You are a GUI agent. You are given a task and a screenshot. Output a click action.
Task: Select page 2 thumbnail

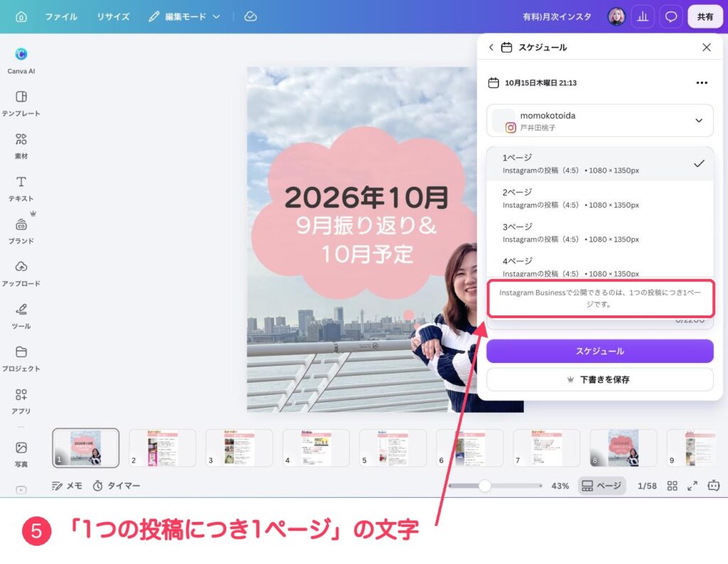(162, 448)
